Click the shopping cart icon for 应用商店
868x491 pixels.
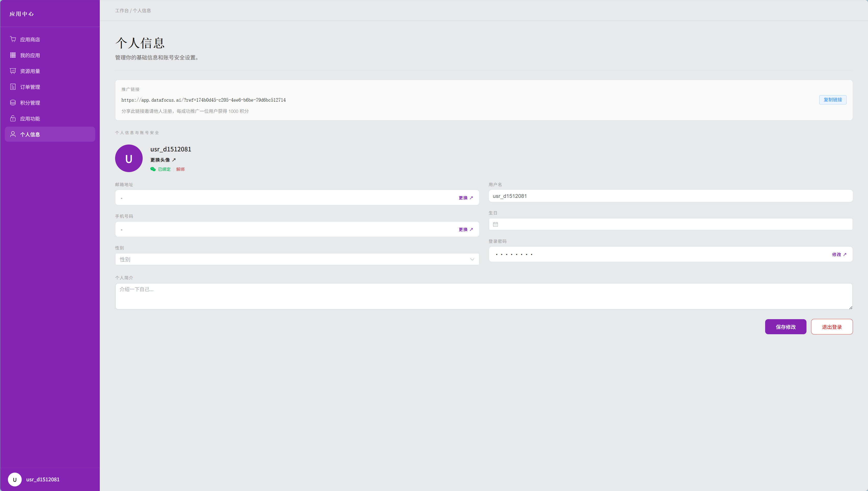[x=13, y=39]
